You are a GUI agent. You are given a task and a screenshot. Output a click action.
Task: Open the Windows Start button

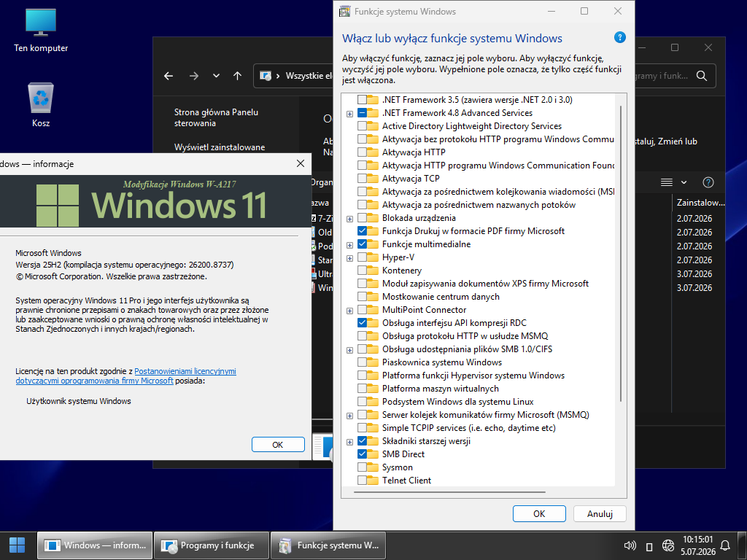click(x=18, y=545)
